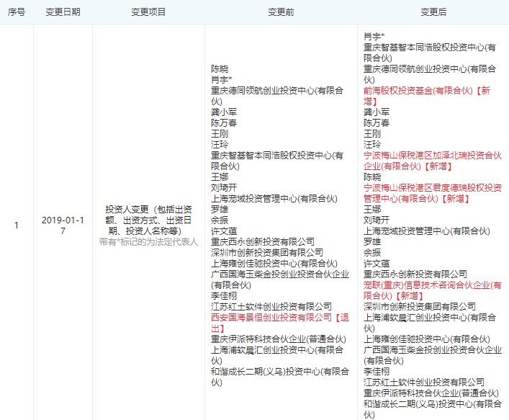The height and width of the screenshot is (420, 509).
Task: Select 龚小军 in the 变更后 column
Action: tap(377, 112)
